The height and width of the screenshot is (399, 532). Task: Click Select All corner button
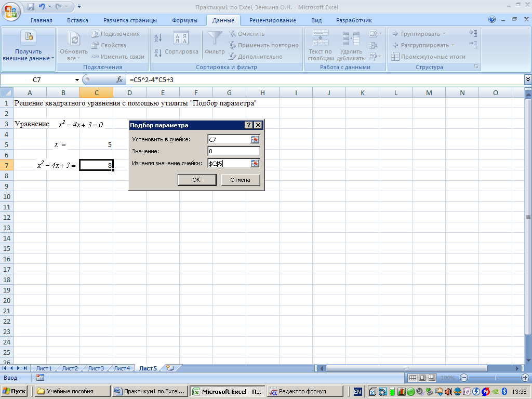[7, 92]
